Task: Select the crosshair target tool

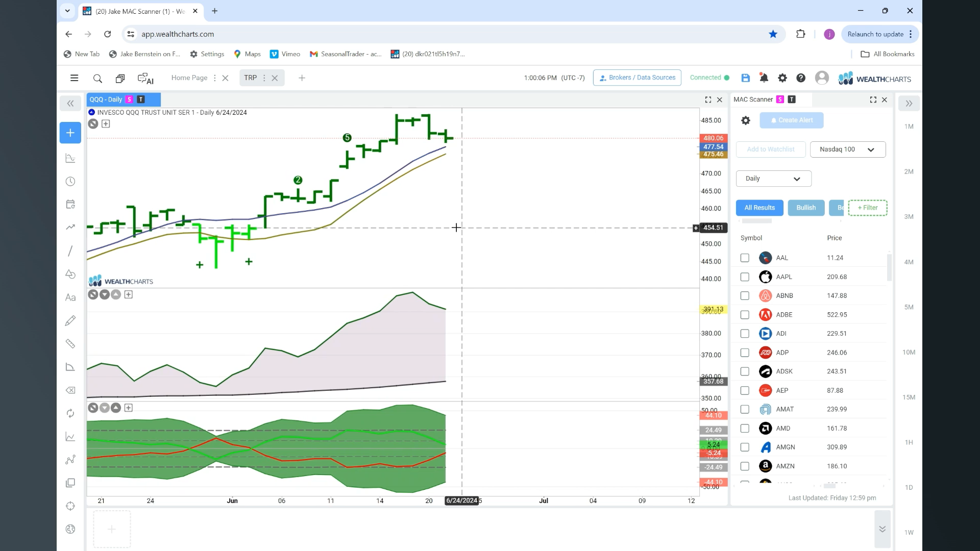Action: [x=70, y=506]
